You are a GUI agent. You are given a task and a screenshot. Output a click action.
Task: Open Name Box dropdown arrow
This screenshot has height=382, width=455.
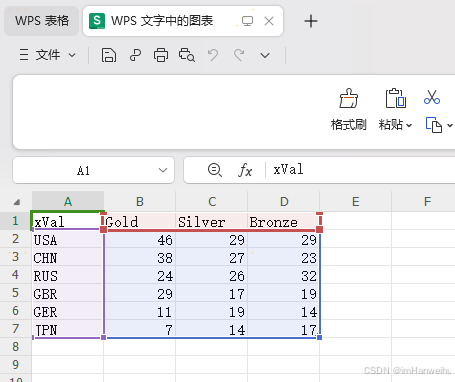163,170
